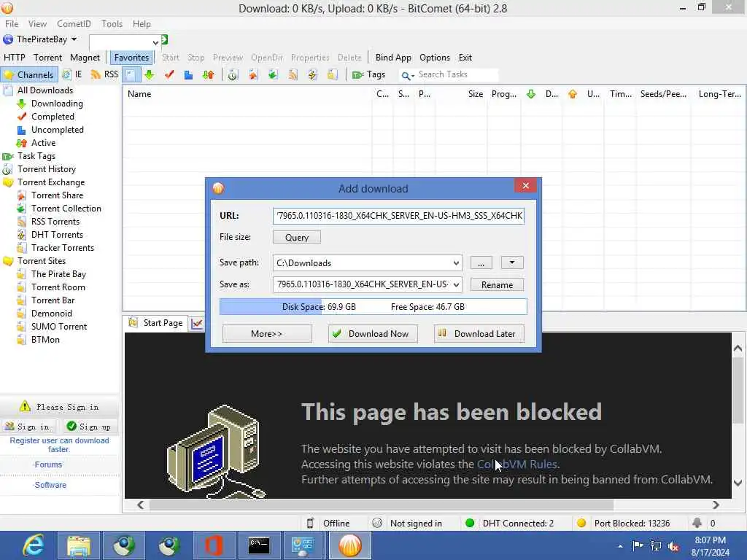Click the Tracker Torrents toolbar icon

click(332, 75)
